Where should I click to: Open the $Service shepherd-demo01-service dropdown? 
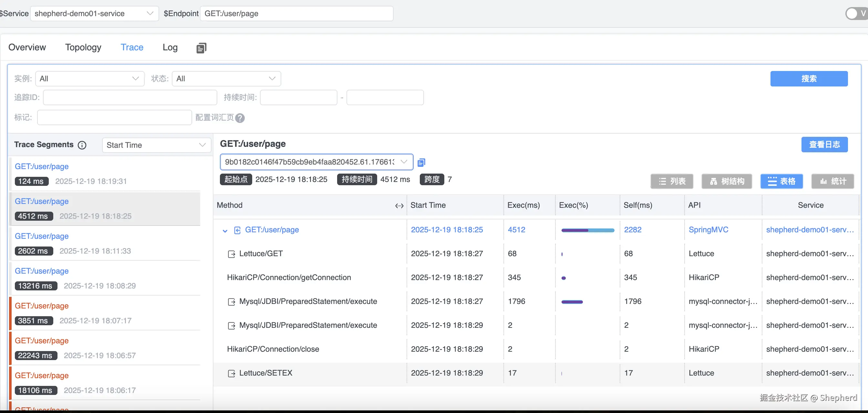(x=94, y=14)
